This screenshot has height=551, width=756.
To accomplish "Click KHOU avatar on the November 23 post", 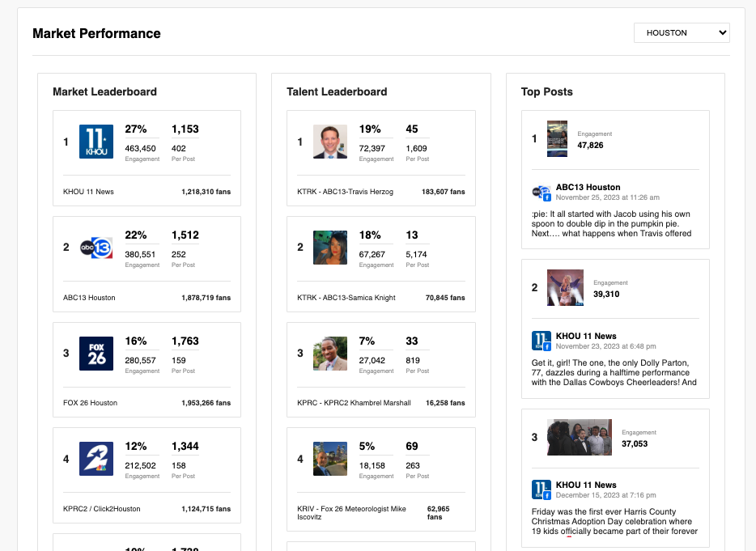I will coord(542,341).
